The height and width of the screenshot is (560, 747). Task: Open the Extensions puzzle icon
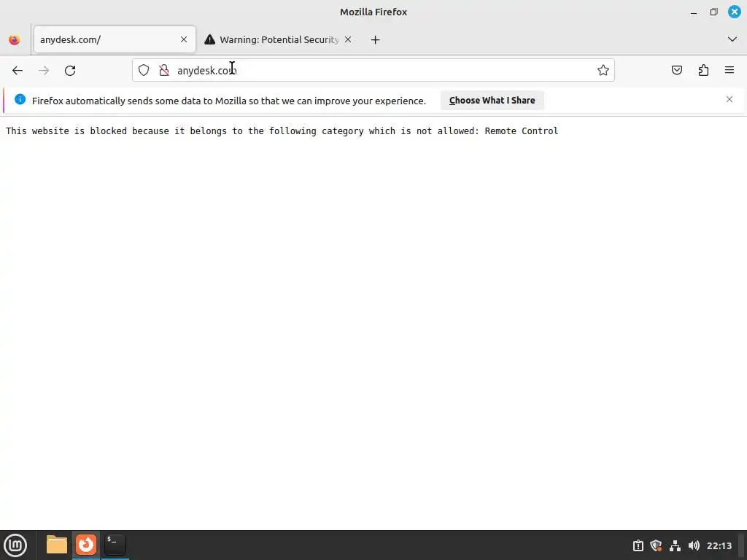[x=703, y=71]
